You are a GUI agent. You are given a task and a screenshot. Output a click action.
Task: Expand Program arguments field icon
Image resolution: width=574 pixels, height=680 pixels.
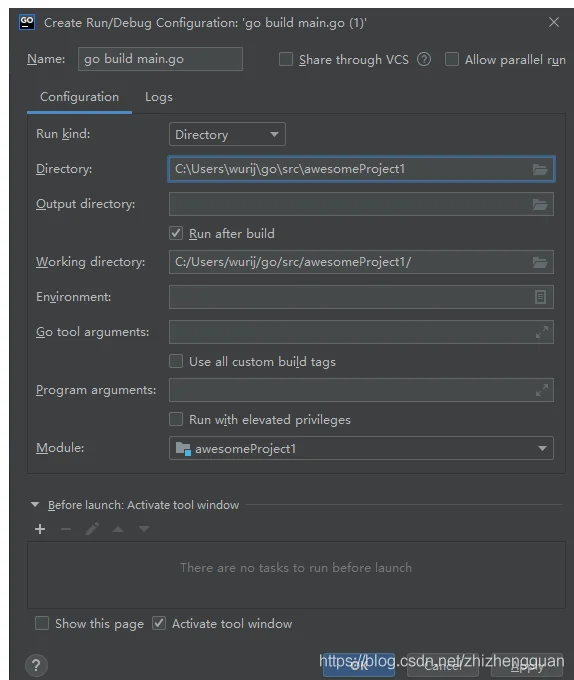coord(541,390)
